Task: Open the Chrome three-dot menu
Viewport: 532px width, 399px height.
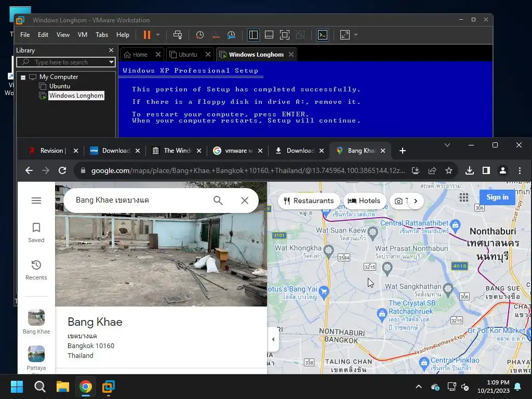Action: tap(520, 170)
